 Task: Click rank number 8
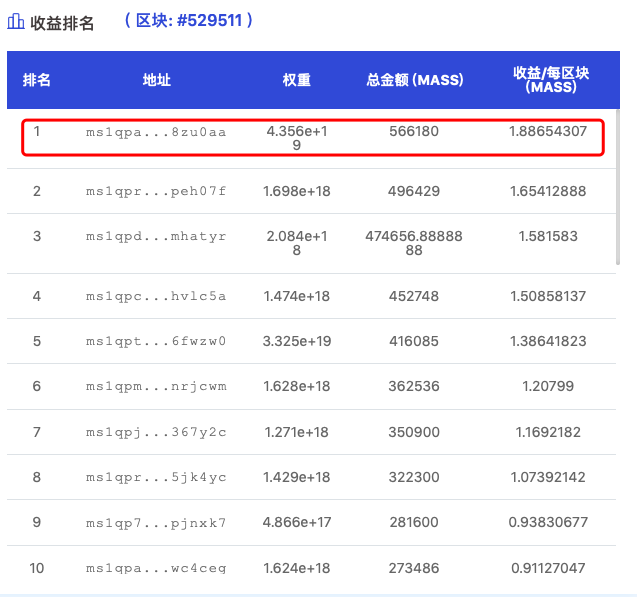tap(37, 477)
